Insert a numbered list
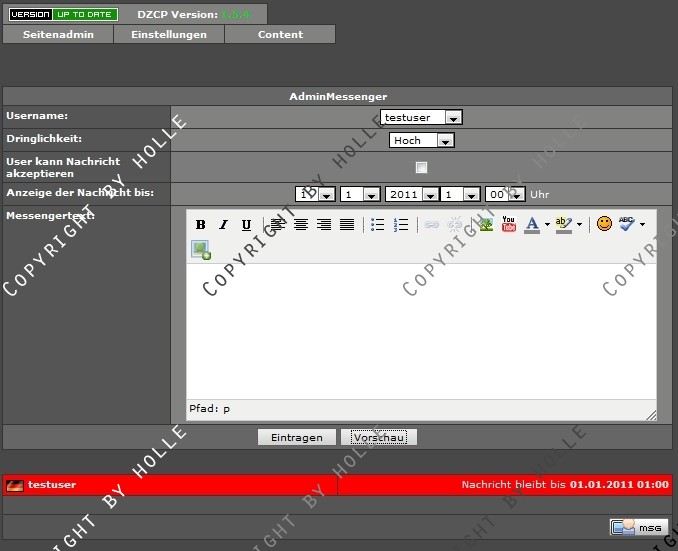This screenshot has height=551, width=678. pos(401,225)
